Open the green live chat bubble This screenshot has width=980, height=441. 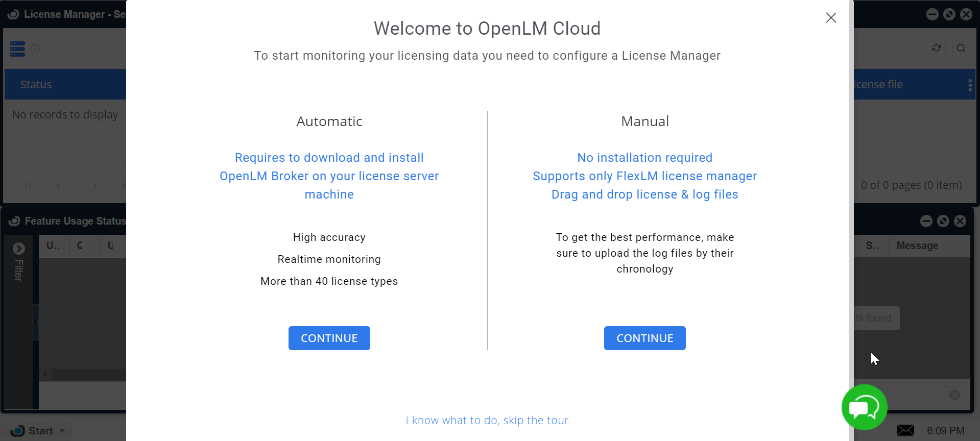click(864, 407)
